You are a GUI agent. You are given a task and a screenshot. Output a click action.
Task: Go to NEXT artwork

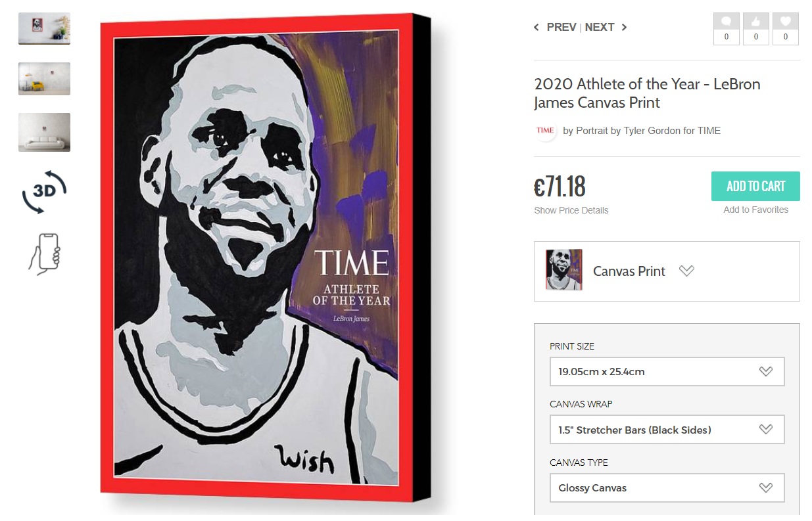600,27
